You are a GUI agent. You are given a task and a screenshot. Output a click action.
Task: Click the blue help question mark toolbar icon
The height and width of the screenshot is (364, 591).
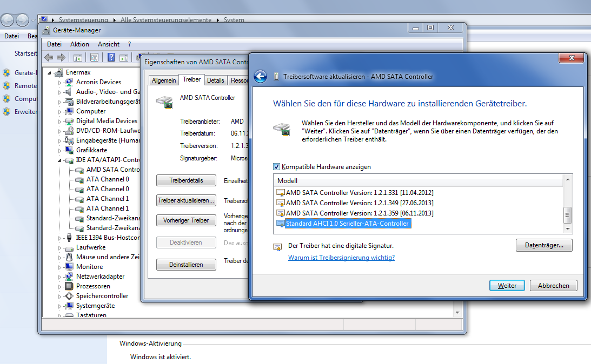(111, 57)
